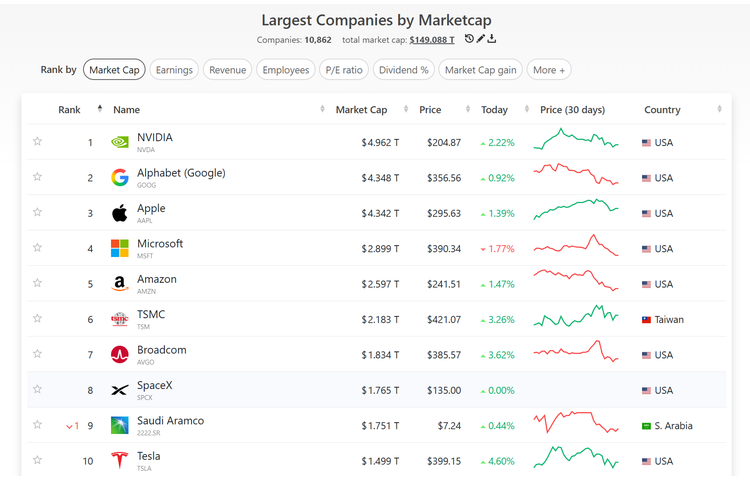Click Microsoft's -1.77% today change
This screenshot has width=750, height=500.
coord(497,249)
